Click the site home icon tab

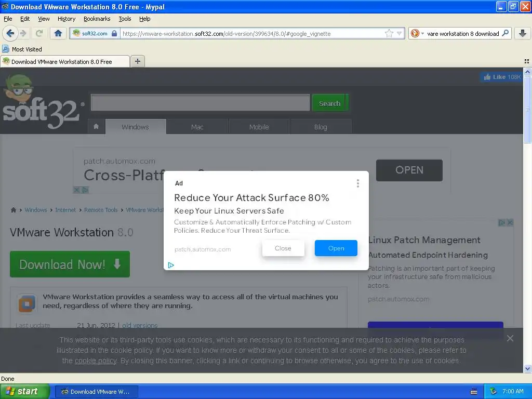[96, 127]
